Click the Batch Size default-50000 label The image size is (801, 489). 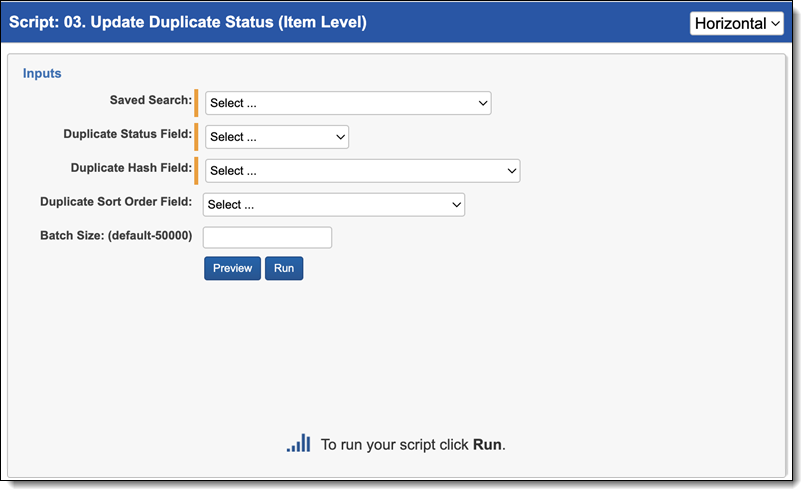[x=115, y=235]
